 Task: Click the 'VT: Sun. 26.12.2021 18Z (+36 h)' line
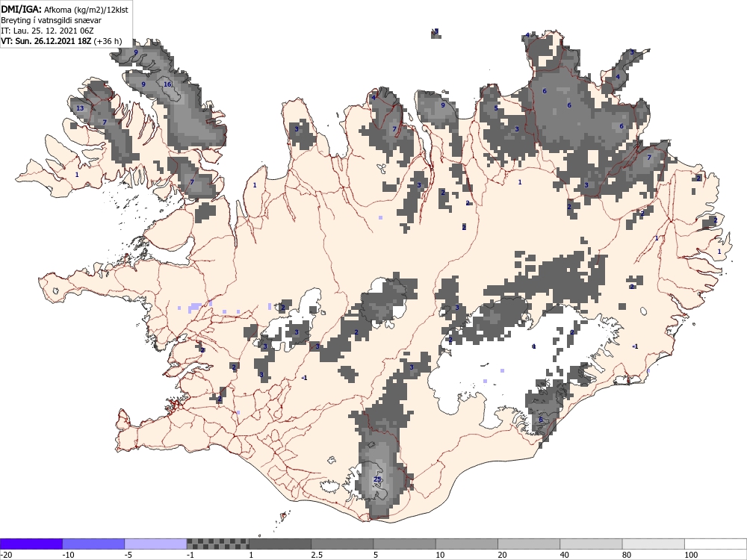(x=61, y=41)
